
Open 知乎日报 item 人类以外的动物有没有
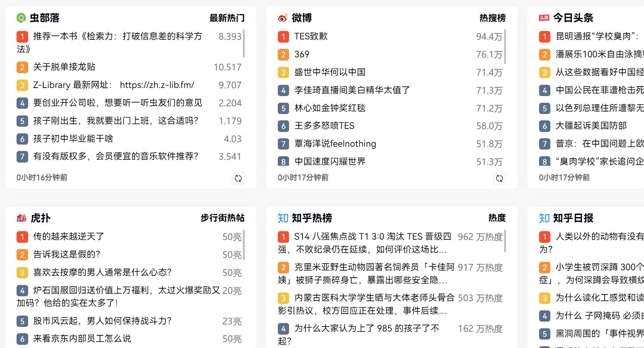(x=592, y=243)
